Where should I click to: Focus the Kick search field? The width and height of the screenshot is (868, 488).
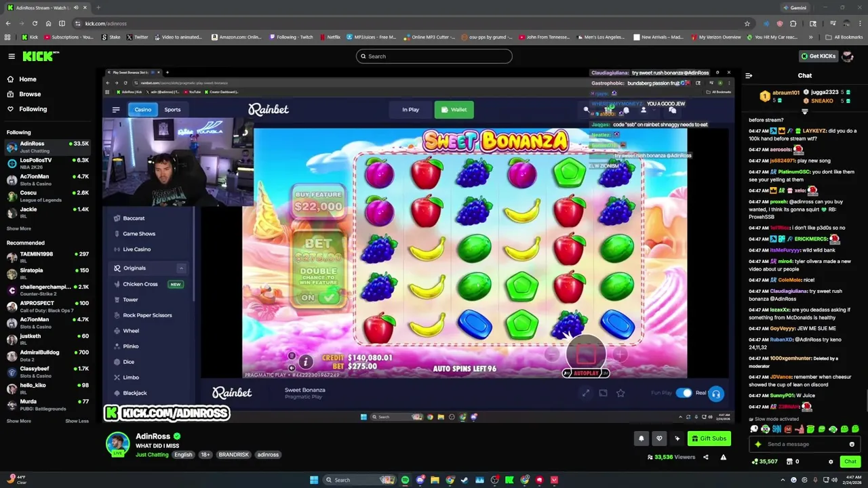434,56
